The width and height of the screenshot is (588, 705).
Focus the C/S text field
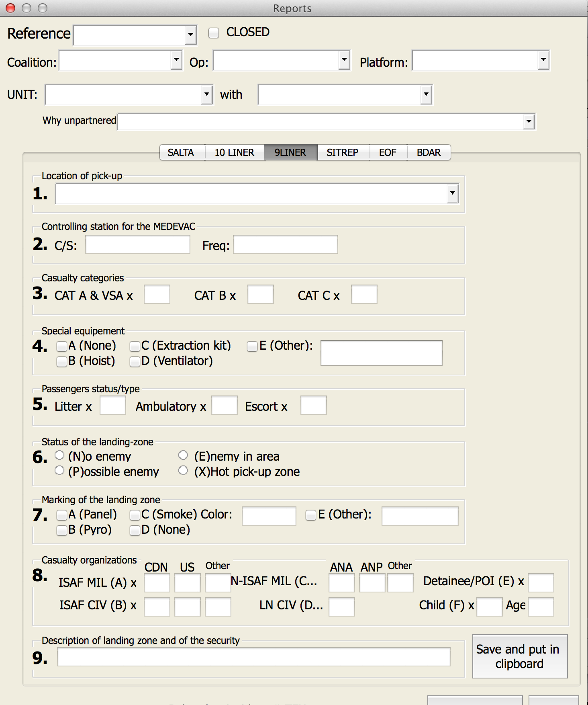pos(138,244)
